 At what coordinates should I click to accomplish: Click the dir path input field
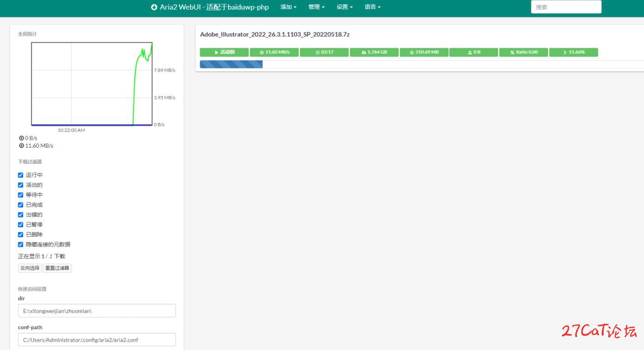tap(97, 311)
